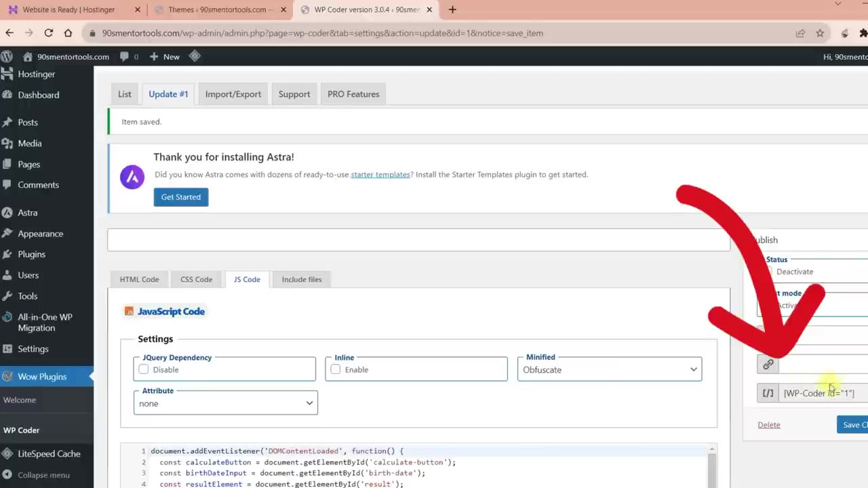Switch to the Import/Export tab
Screen dimensions: 868x488
point(233,94)
